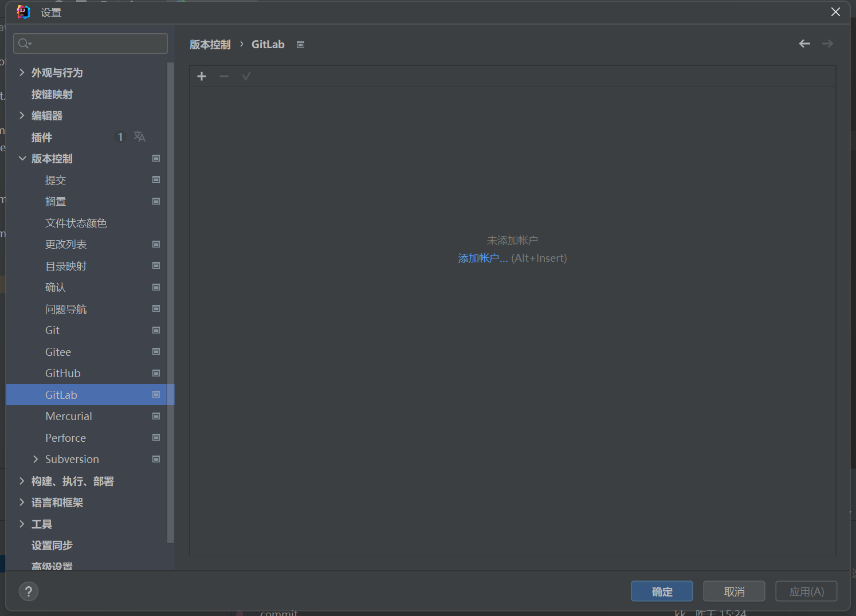
Task: Open help using the question mark icon
Action: 29,591
